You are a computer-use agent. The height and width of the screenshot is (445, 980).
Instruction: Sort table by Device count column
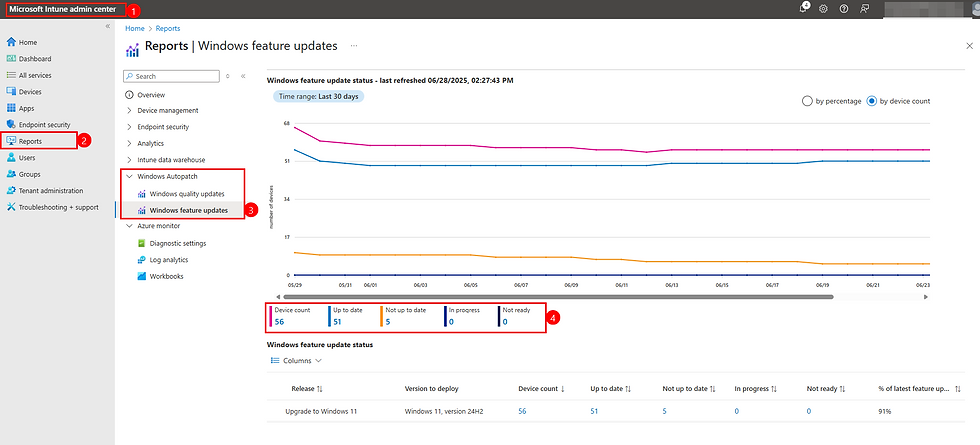(x=541, y=389)
